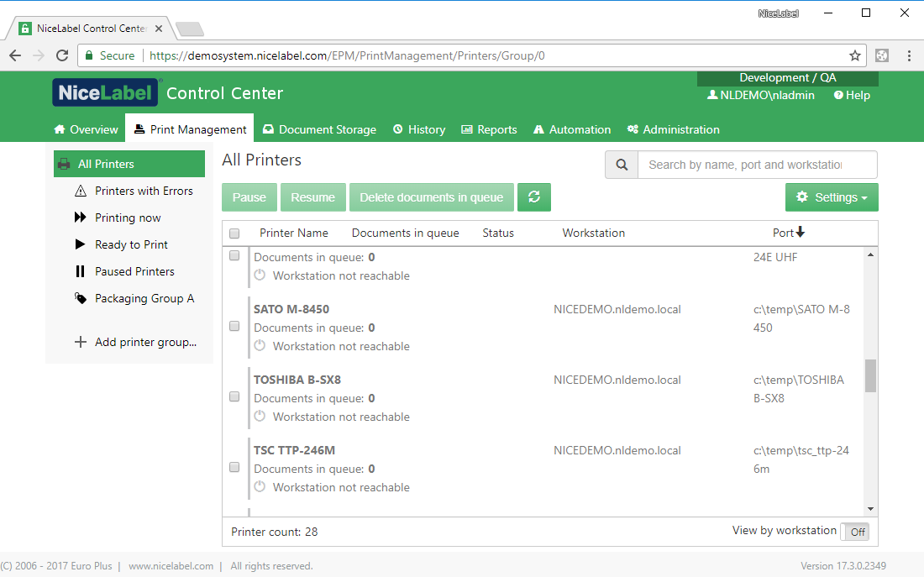This screenshot has width=924, height=577.
Task: Filter to Ready to Print printers
Action: click(129, 244)
